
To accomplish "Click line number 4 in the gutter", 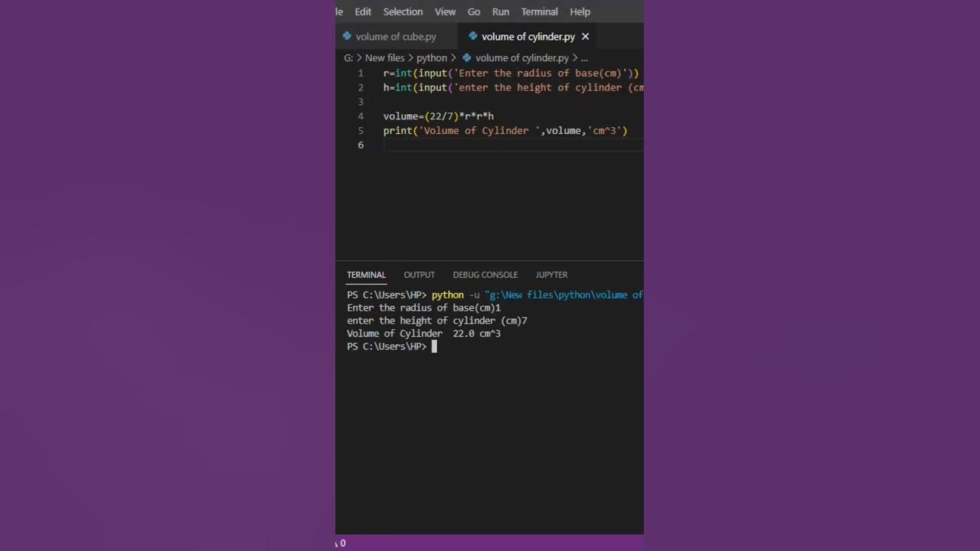I will [x=361, y=116].
